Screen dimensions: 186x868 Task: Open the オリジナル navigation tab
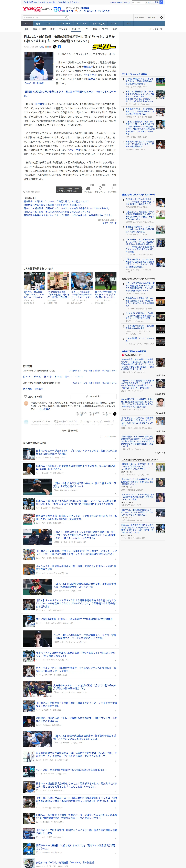pyautogui.click(x=81, y=24)
